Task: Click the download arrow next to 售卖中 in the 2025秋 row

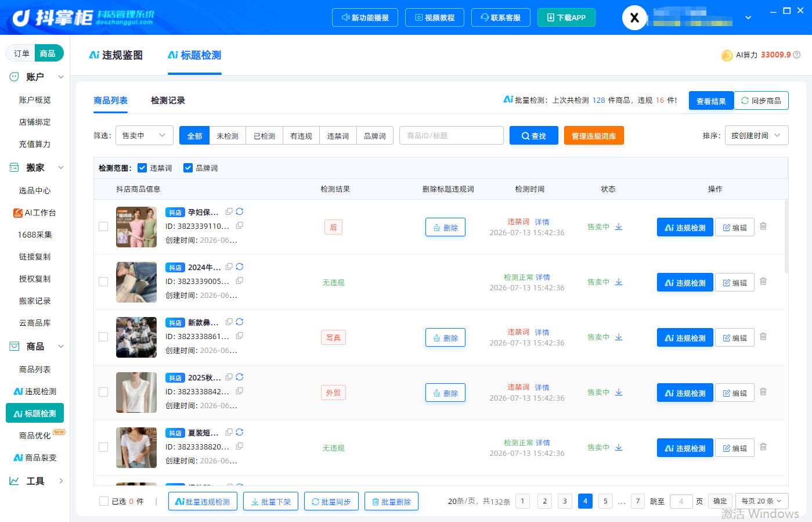Action: point(619,393)
